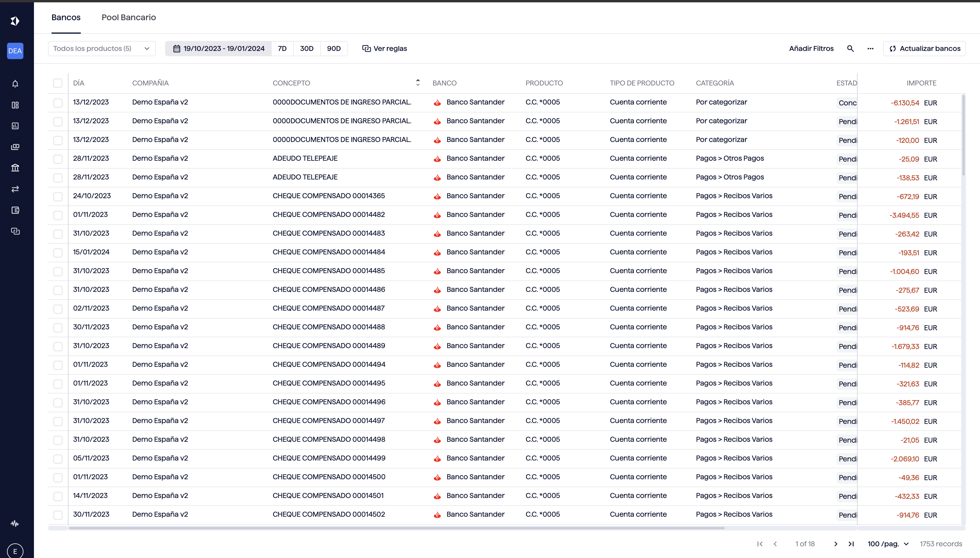Viewport: 980px width, 558px height.
Task: Select the 90D date preset
Action: [x=334, y=49]
